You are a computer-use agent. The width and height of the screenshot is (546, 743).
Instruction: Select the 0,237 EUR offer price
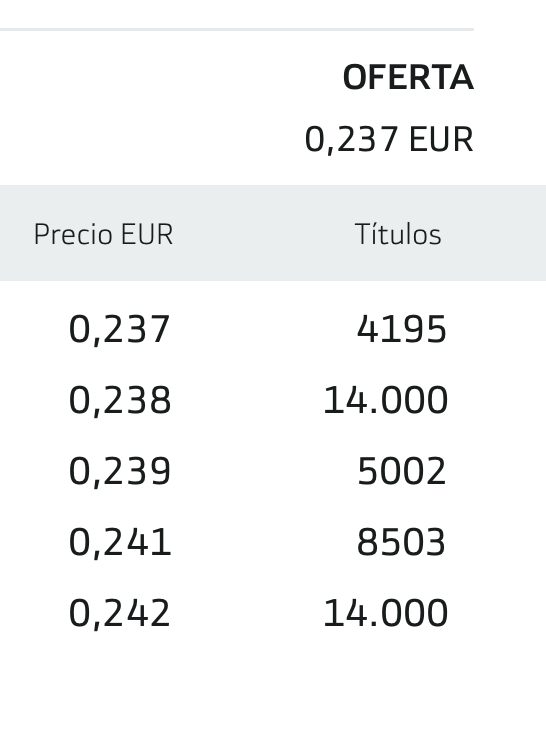tap(389, 139)
